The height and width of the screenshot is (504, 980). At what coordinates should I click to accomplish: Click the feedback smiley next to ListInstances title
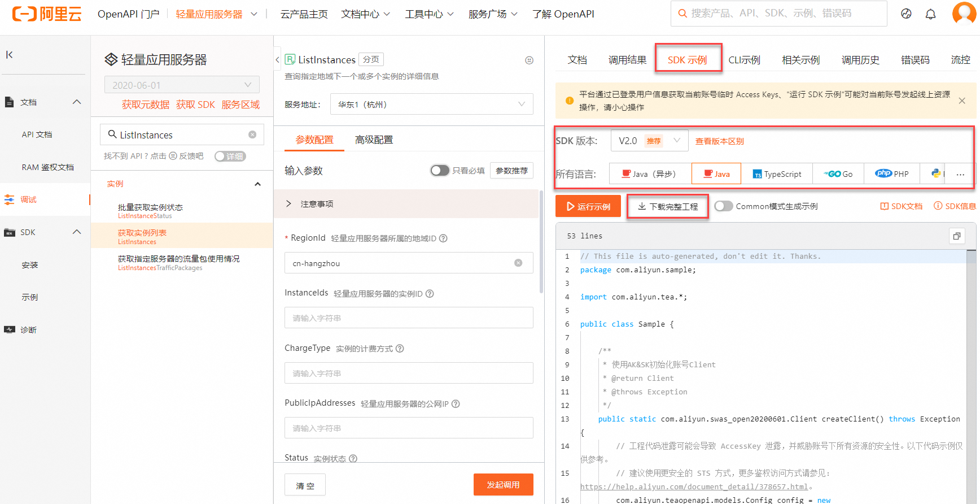(x=529, y=60)
